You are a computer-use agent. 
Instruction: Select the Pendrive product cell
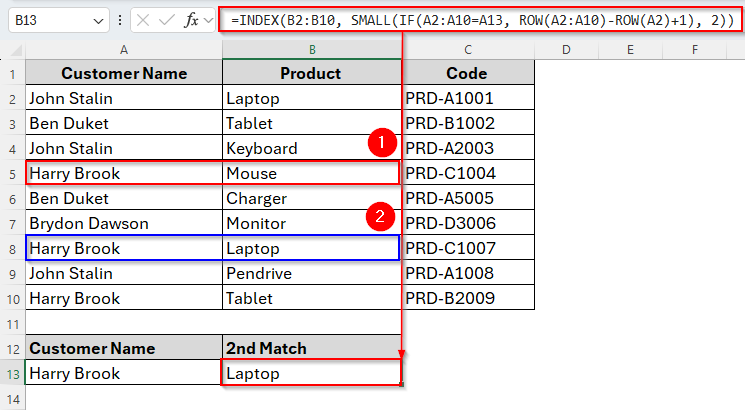(x=312, y=273)
